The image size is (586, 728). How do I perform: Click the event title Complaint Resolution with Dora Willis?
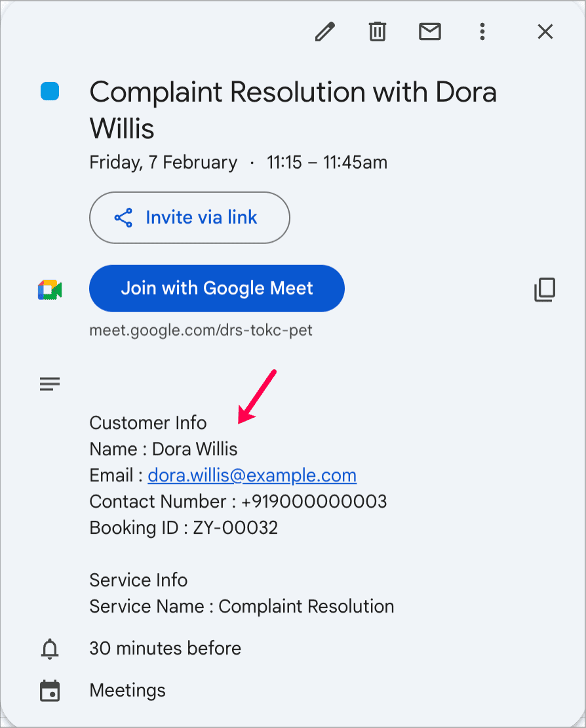pos(293,110)
